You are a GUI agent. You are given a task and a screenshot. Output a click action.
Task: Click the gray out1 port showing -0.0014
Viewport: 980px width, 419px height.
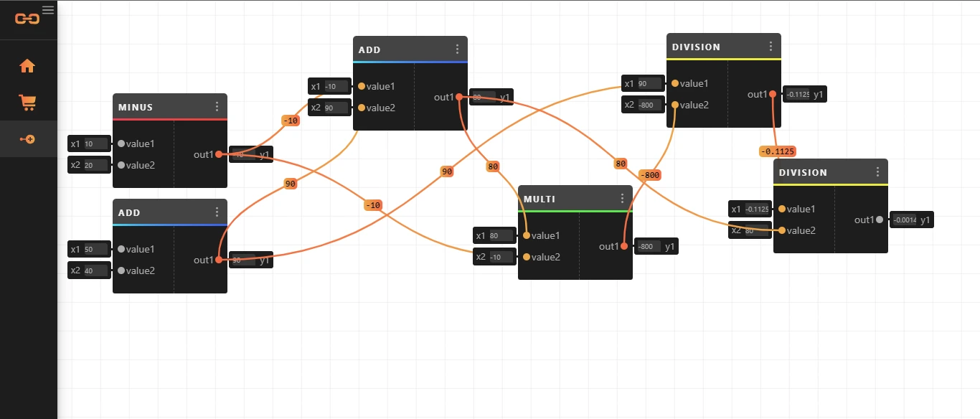tap(880, 220)
